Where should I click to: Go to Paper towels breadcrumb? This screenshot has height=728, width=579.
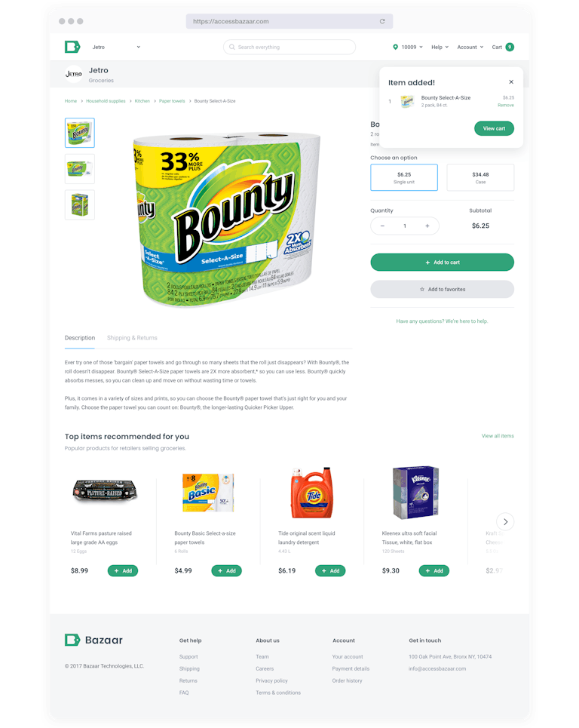point(172,101)
